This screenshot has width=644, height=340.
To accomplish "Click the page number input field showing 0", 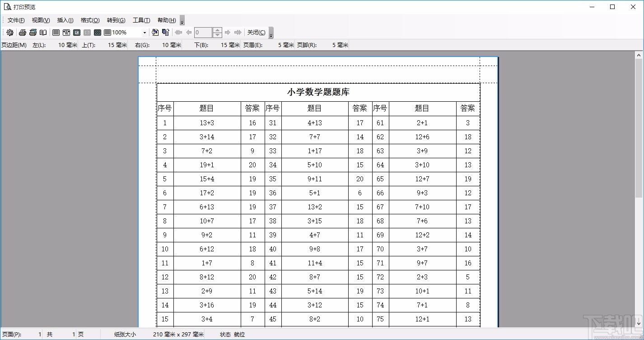I will 203,33.
